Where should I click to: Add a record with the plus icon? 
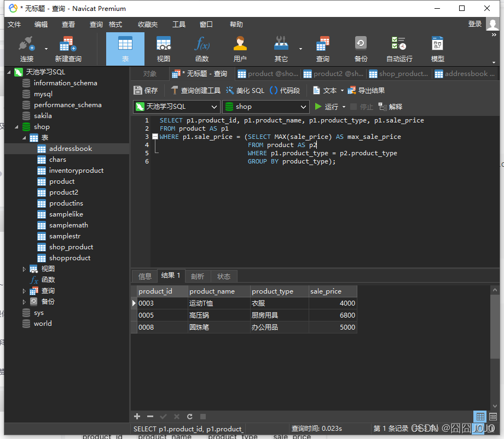coord(137,417)
